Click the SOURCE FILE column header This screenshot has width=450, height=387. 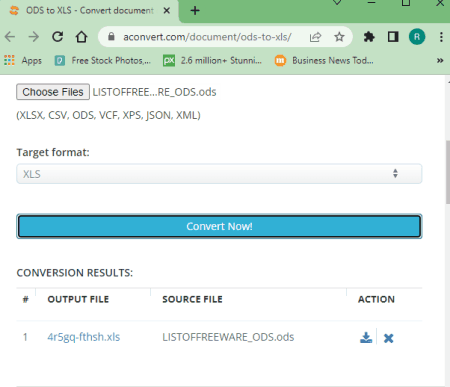192,299
